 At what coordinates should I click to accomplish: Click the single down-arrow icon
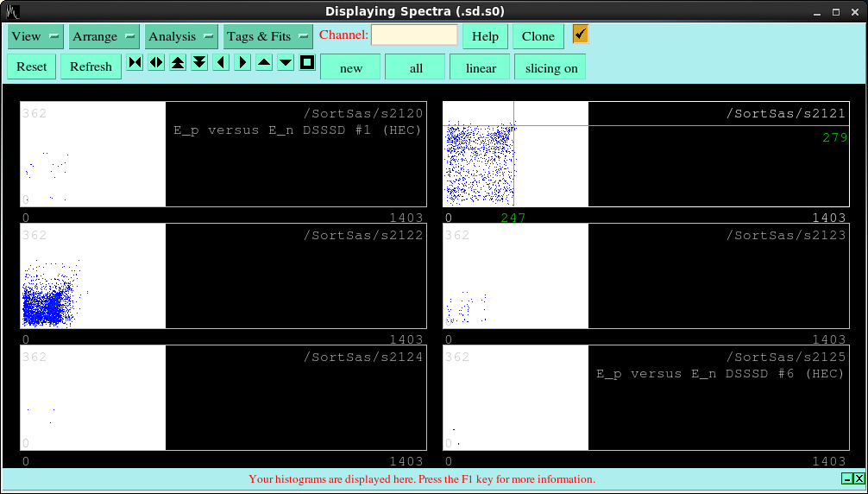[286, 62]
